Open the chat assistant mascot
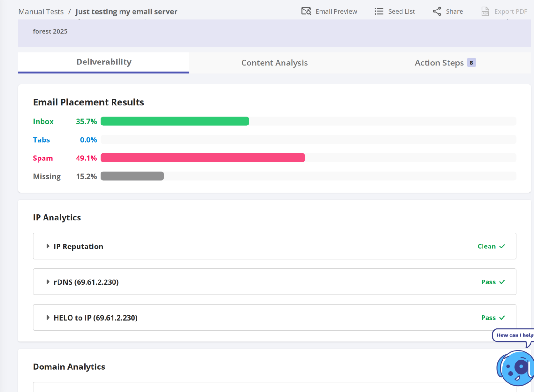The image size is (534, 392). tap(516, 368)
